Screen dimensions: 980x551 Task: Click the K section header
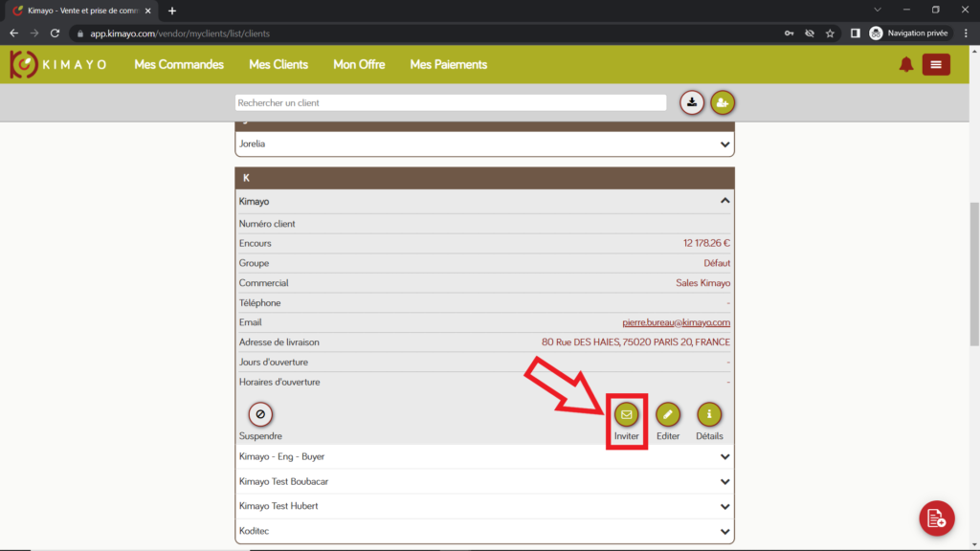coord(484,178)
